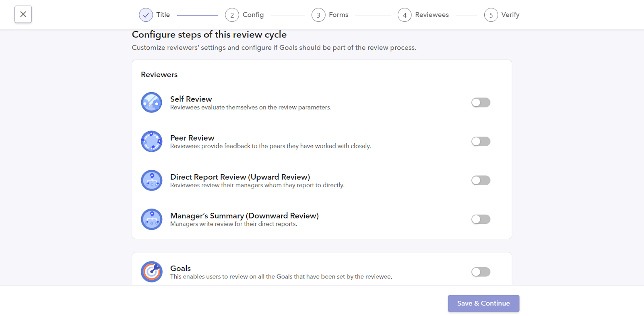This screenshot has height=316, width=644.
Task: Click 'Configure steps of this review cycle' heading
Action: (209, 35)
